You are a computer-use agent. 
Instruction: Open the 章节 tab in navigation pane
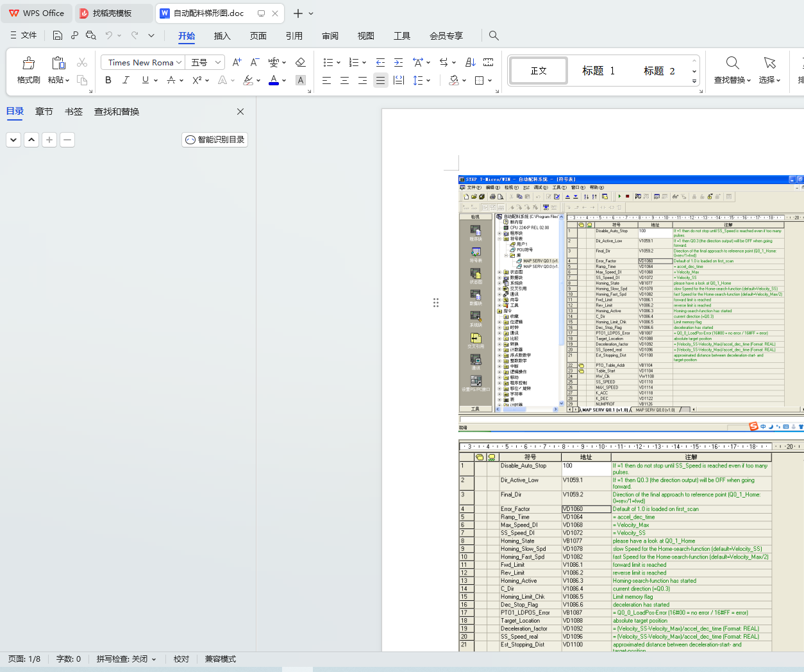coord(44,112)
